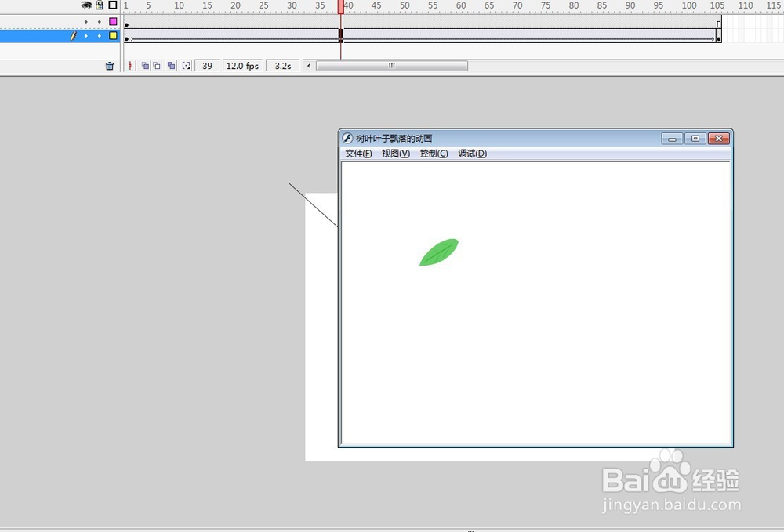Click the red playhead marker on the ruler
784x532 pixels.
(340, 6)
